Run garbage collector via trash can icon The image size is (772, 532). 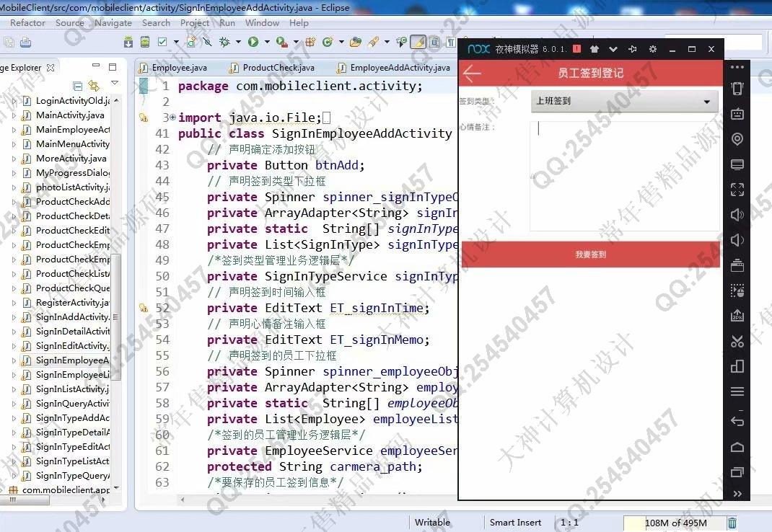(x=732, y=523)
